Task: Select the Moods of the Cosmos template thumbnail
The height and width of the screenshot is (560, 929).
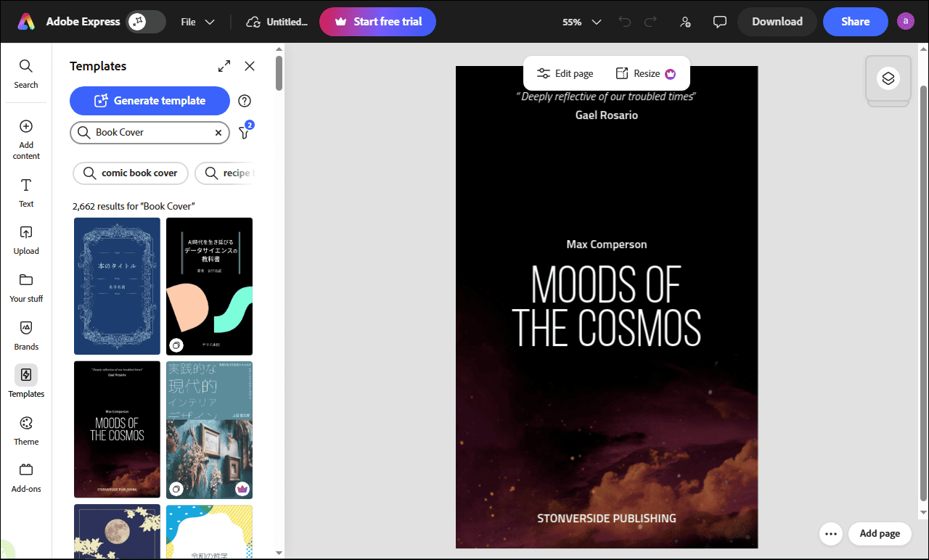Action: tap(117, 429)
